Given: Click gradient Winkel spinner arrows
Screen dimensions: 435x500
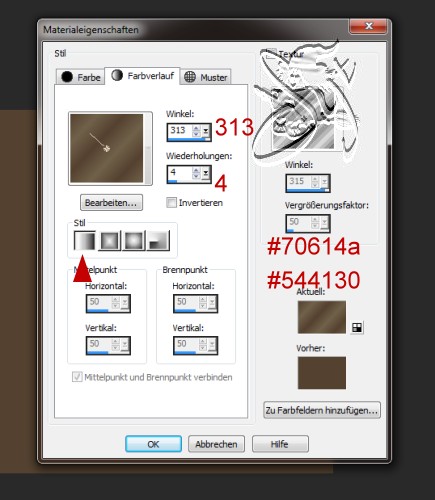Looking at the screenshot, I should tap(197, 131).
